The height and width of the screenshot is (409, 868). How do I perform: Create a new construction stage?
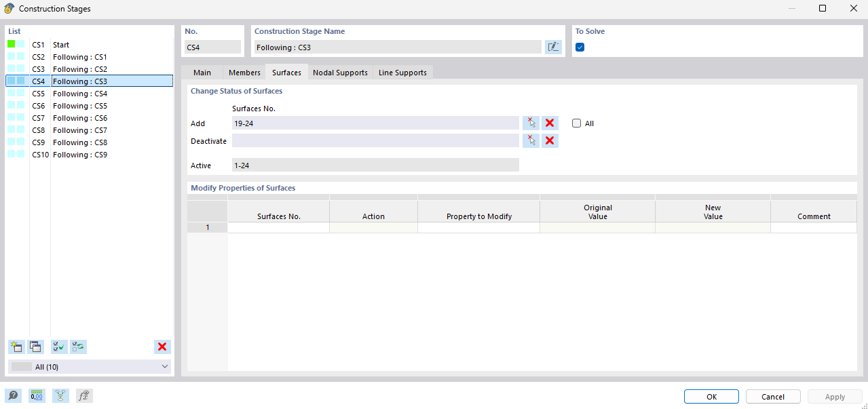pyautogui.click(x=16, y=347)
